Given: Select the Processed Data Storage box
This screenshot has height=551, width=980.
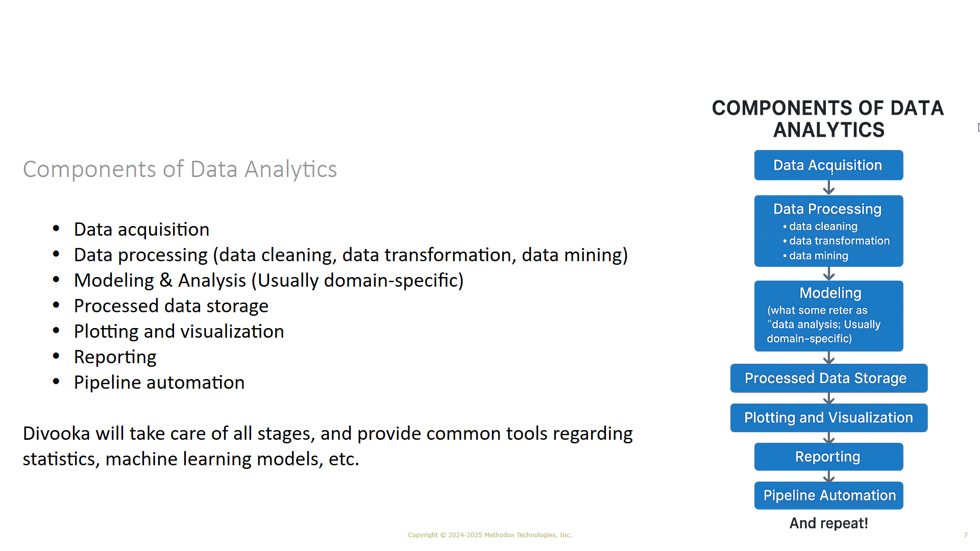Looking at the screenshot, I should pyautogui.click(x=828, y=378).
